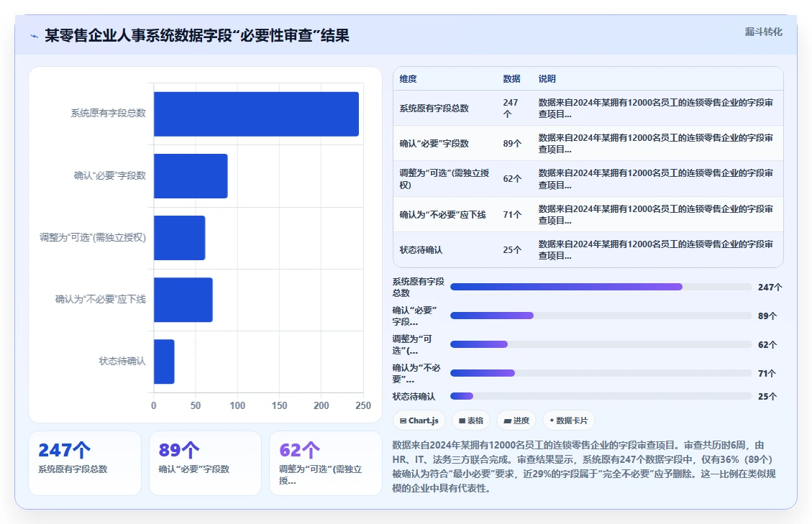Open the 247个 系统原有字段总数 stat card
The width and height of the screenshot is (812, 524).
coord(85,463)
